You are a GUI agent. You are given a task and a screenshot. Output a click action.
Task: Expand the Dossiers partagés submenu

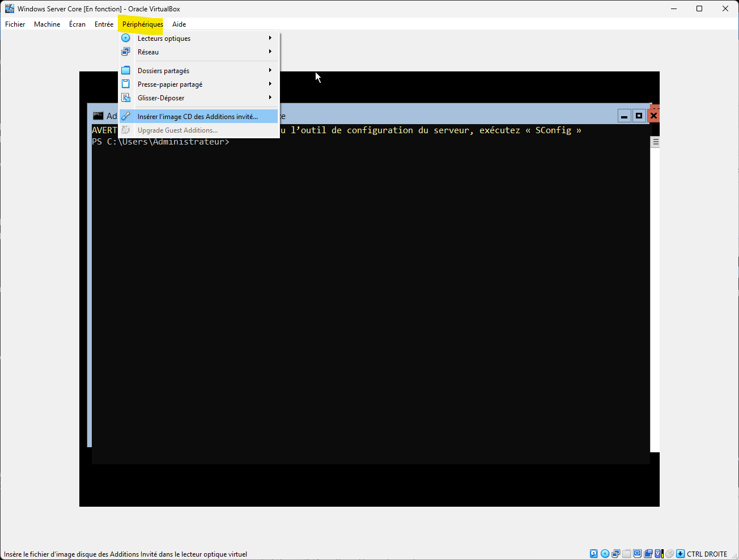click(x=198, y=70)
